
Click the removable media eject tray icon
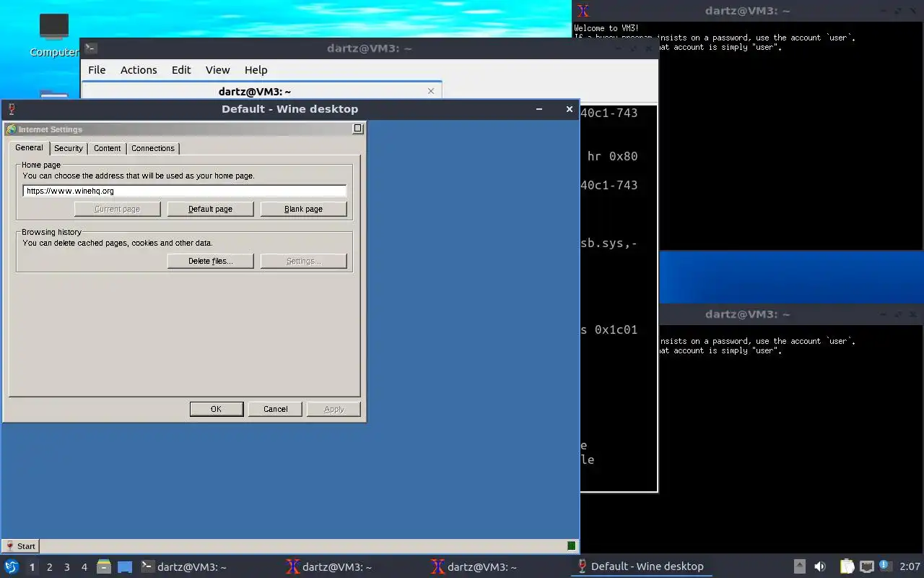click(x=800, y=566)
